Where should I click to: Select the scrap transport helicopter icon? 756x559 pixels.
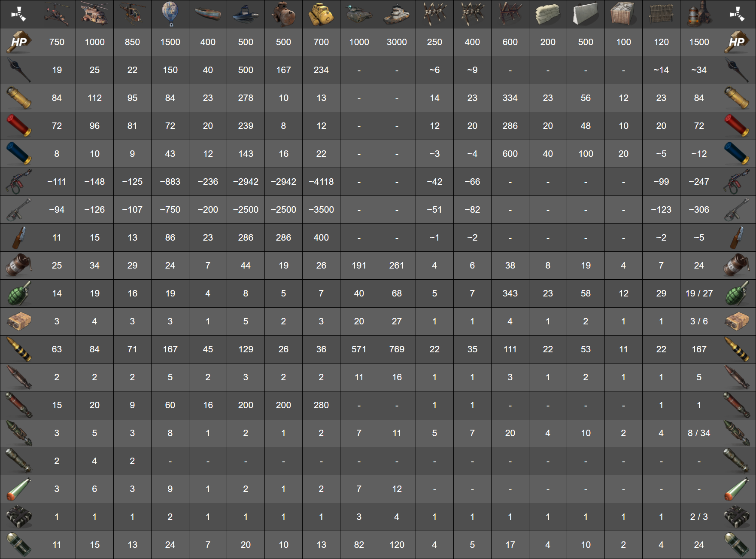click(94, 14)
